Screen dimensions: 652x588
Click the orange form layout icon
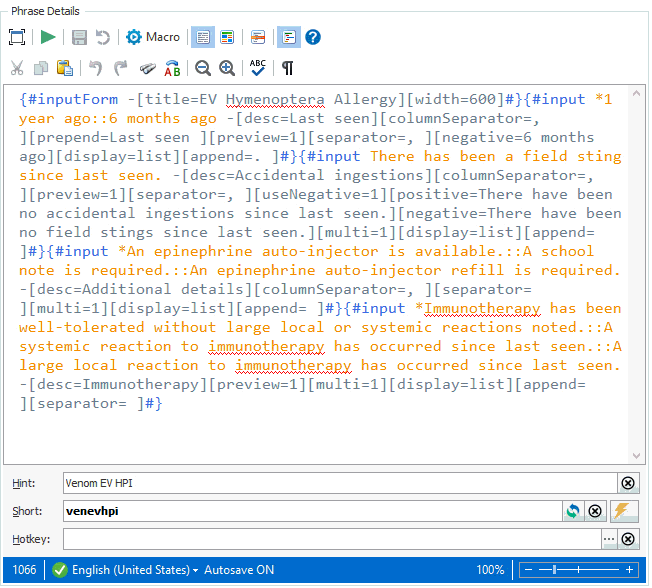[x=258, y=37]
